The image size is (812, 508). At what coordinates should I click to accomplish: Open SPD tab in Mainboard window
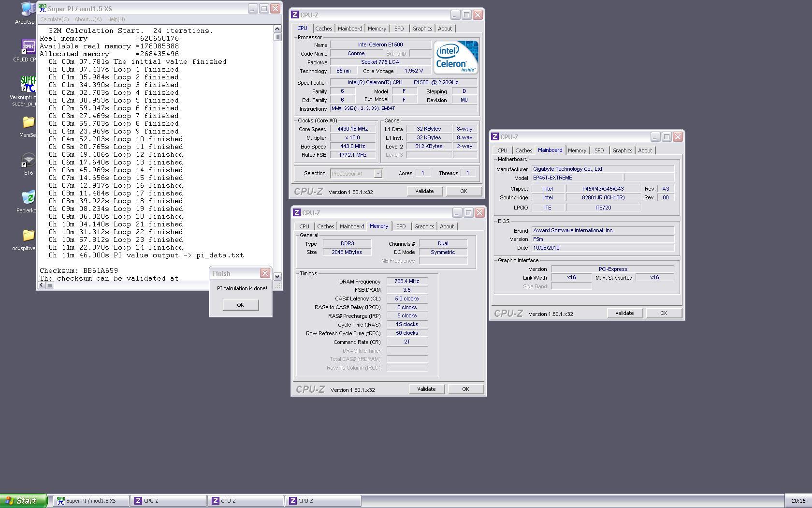point(599,150)
